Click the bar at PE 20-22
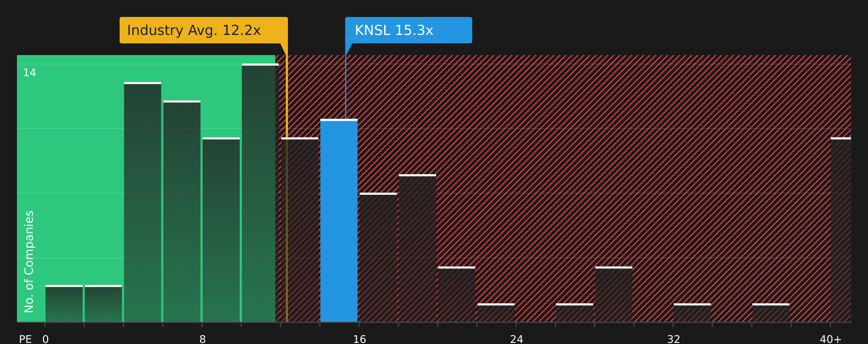Image resolution: width=868 pixels, height=344 pixels. 457,294
